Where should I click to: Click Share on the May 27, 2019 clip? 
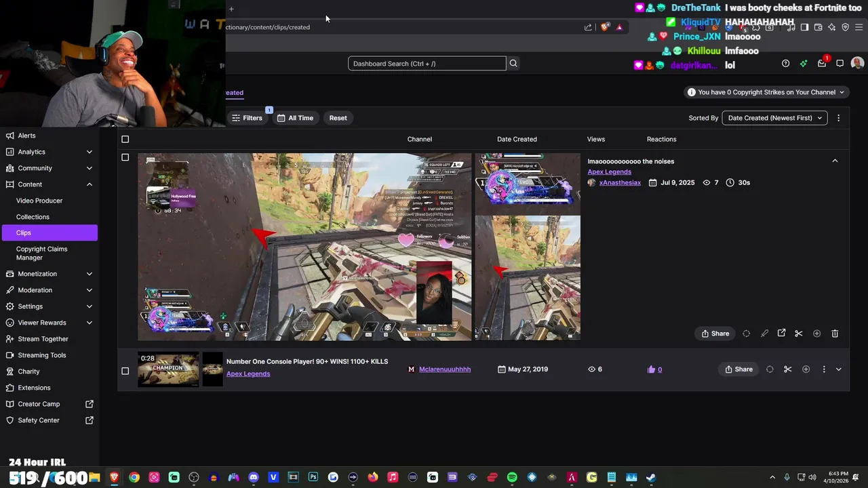pyautogui.click(x=738, y=369)
